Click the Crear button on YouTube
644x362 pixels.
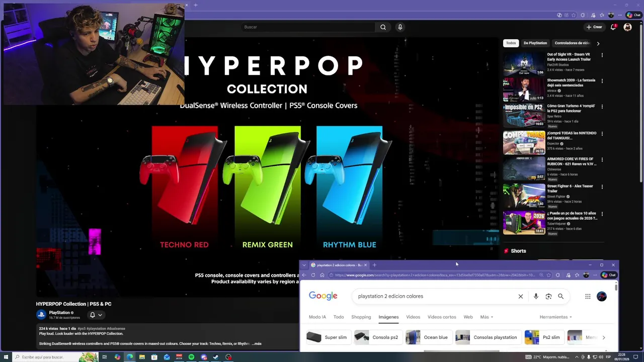click(x=594, y=27)
